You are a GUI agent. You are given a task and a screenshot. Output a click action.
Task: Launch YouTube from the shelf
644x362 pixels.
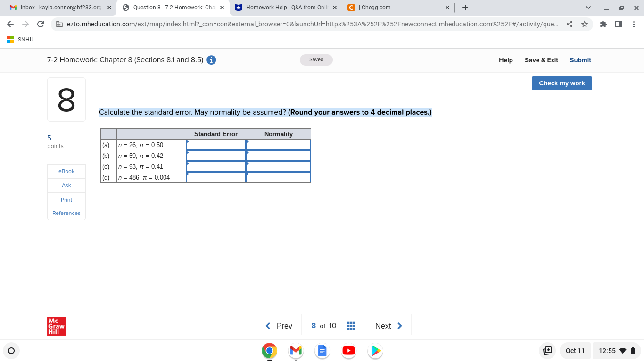[x=348, y=351]
